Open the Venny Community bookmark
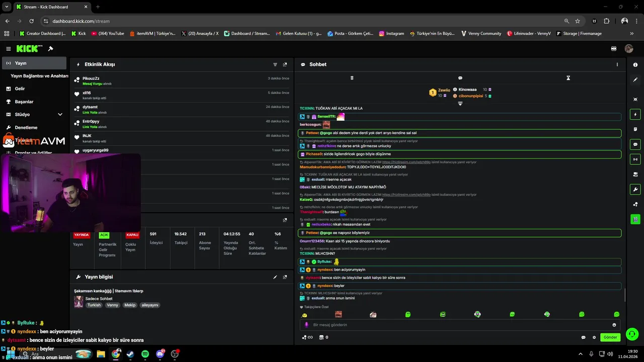The height and width of the screenshot is (362, 644). [480, 33]
